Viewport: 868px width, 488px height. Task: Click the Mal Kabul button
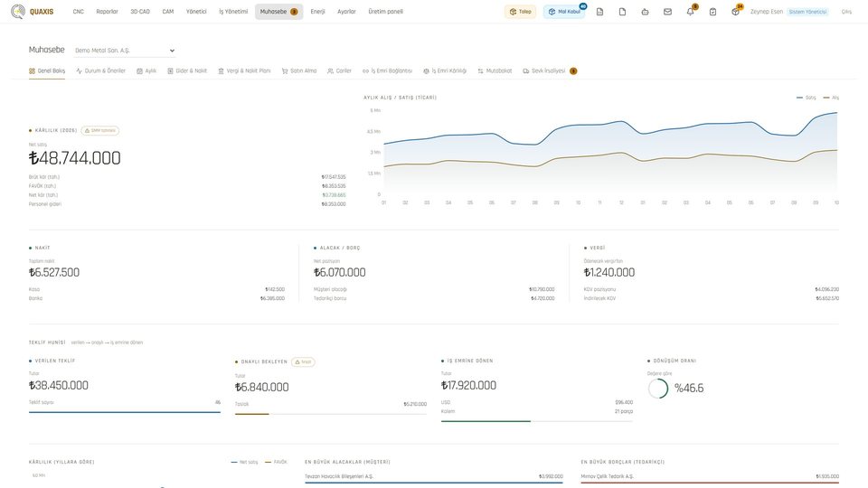[564, 12]
